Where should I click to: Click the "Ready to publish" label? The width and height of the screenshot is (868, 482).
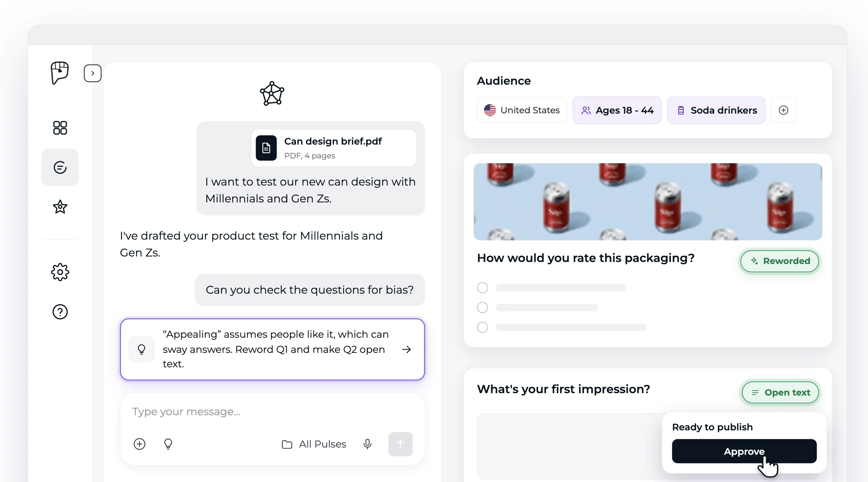[712, 427]
